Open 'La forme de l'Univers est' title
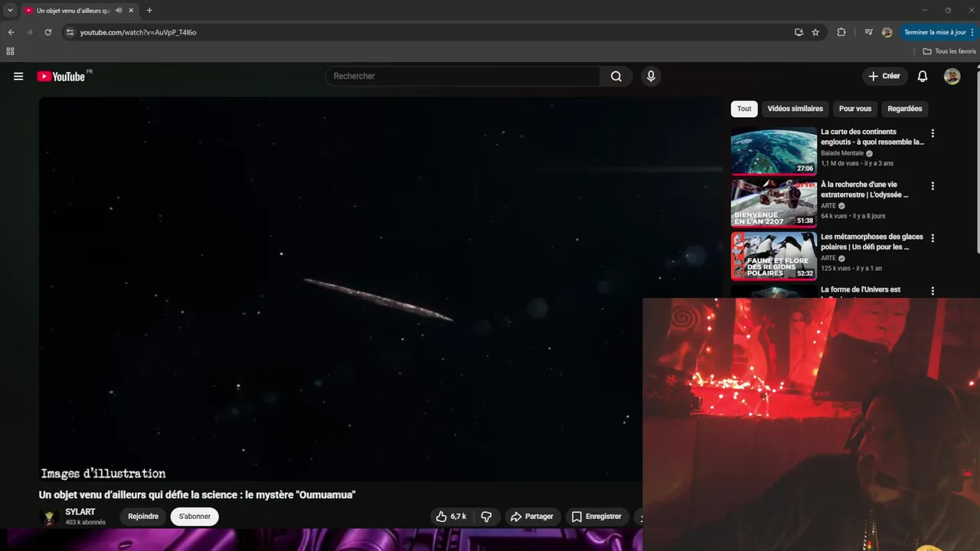This screenshot has width=980, height=551. tap(861, 290)
